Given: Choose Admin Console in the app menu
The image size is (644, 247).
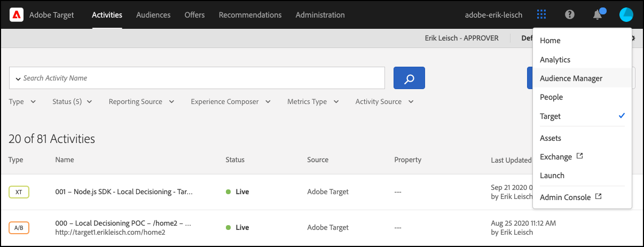Looking at the screenshot, I should pyautogui.click(x=566, y=197).
